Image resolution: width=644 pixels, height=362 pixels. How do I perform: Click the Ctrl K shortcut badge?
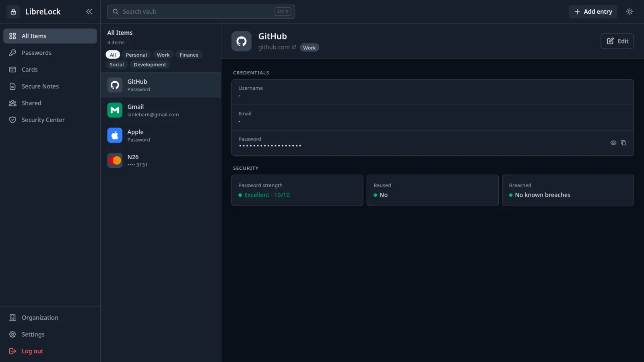click(283, 12)
